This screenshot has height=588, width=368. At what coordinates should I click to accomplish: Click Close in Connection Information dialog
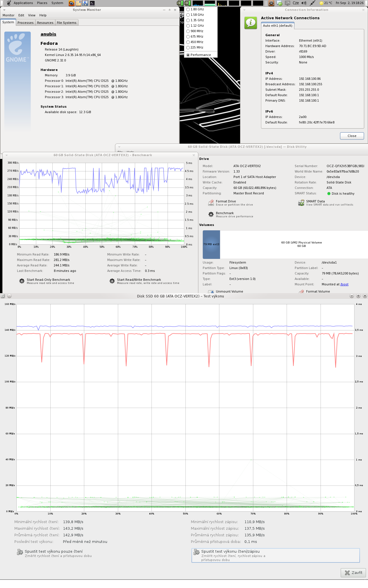tap(352, 136)
